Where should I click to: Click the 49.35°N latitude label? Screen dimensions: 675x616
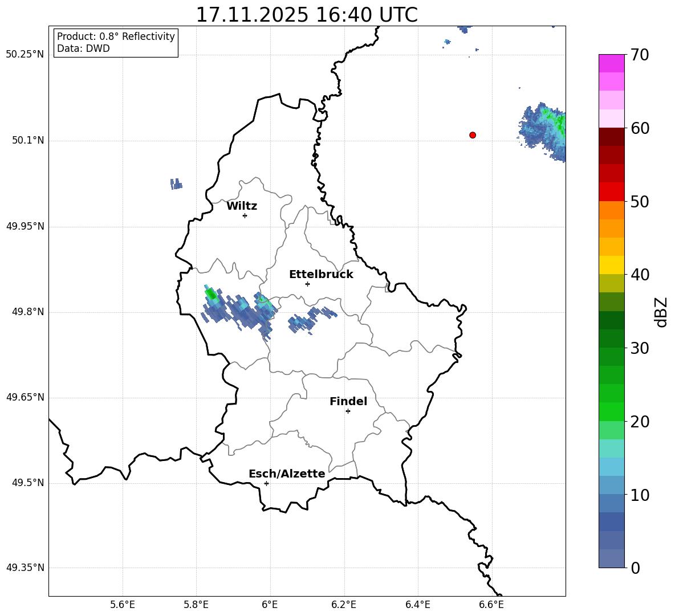pyautogui.click(x=25, y=568)
